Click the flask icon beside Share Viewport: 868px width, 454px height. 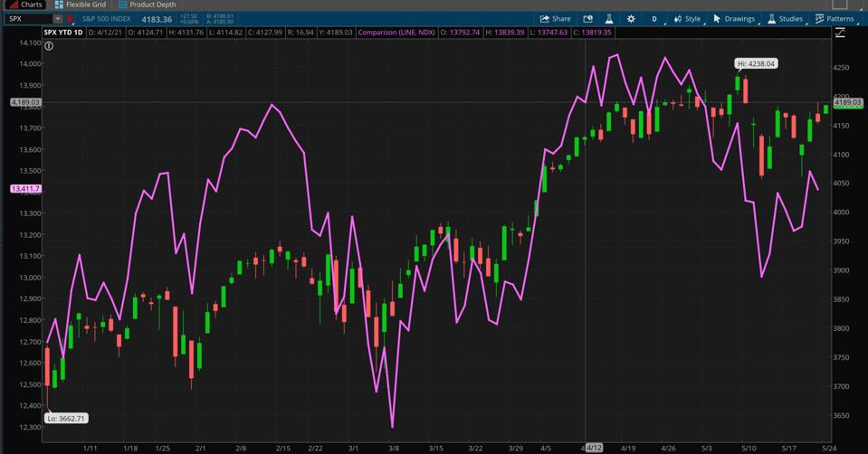pyautogui.click(x=609, y=18)
